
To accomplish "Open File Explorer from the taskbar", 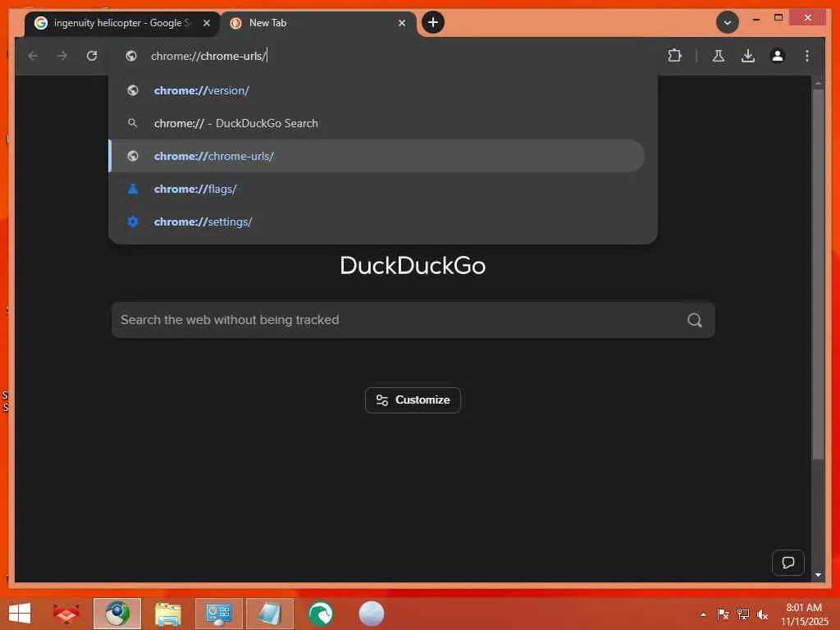I will coord(167,614).
